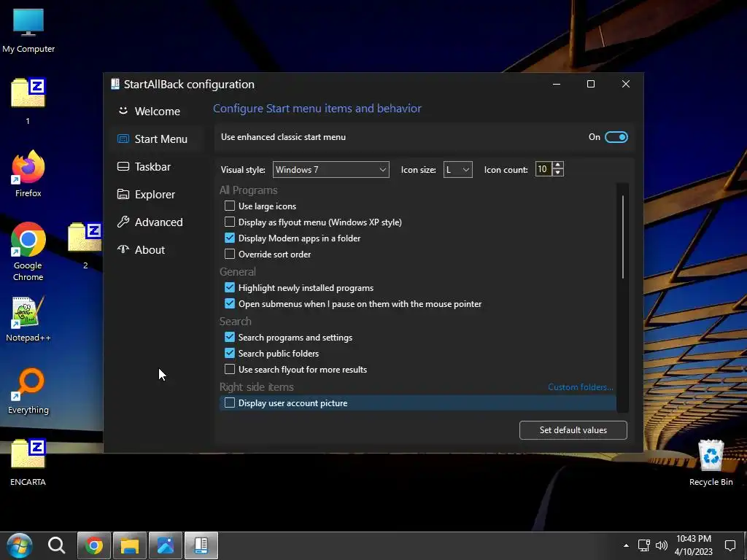Image resolution: width=747 pixels, height=560 pixels.
Task: Check Display user account picture
Action: pos(230,402)
